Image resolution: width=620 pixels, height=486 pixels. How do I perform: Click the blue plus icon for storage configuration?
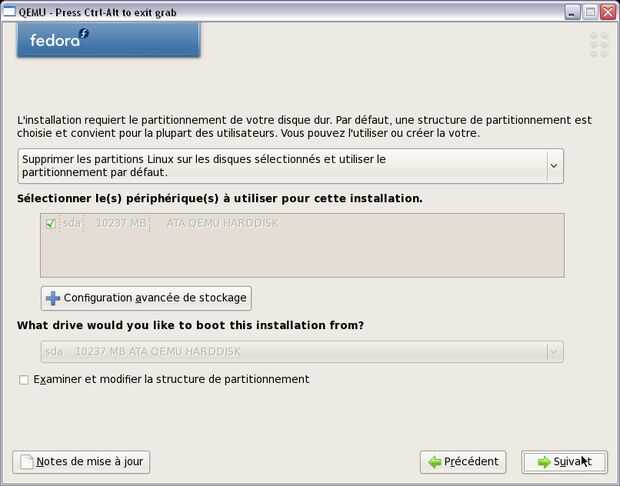[x=53, y=298]
